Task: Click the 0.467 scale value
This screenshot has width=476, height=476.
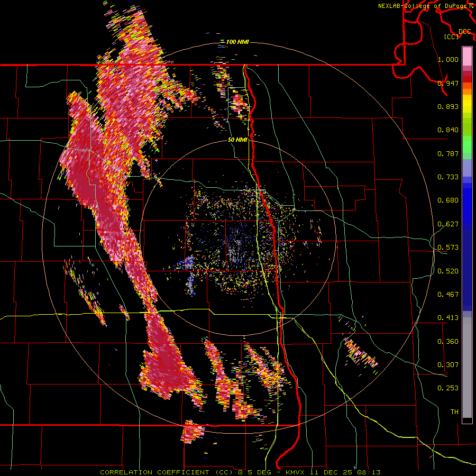Action: [448, 295]
